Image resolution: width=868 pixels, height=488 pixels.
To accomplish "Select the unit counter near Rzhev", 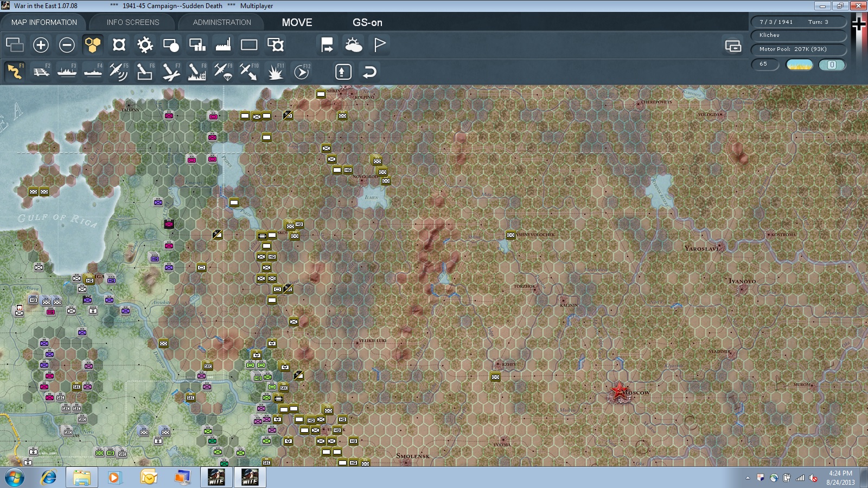I will tap(495, 377).
